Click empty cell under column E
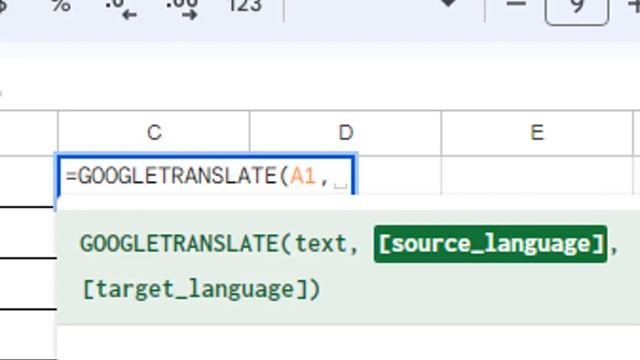The width and height of the screenshot is (640, 360). click(537, 176)
